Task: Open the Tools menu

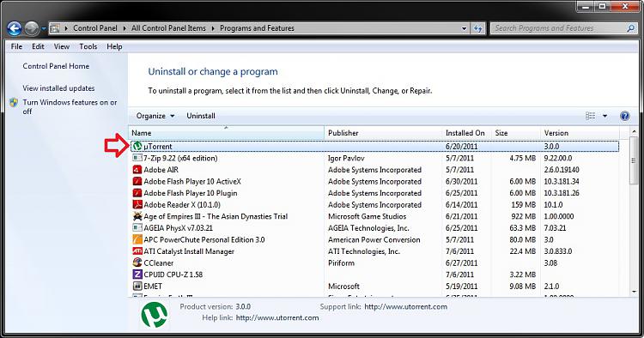Action: coord(88,46)
